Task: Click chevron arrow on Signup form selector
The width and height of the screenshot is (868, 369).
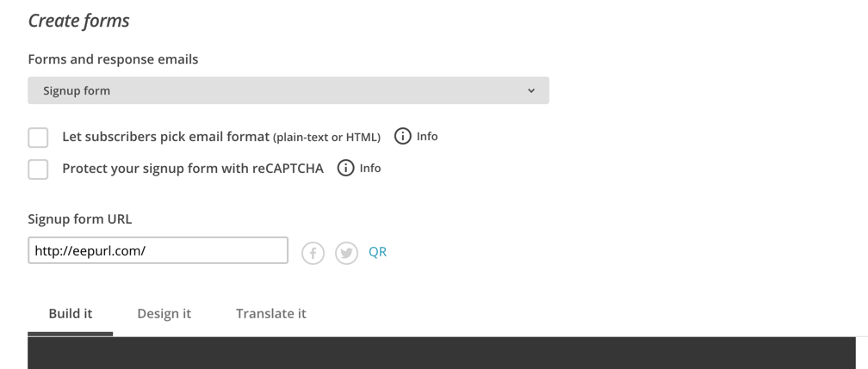Action: 531,90
